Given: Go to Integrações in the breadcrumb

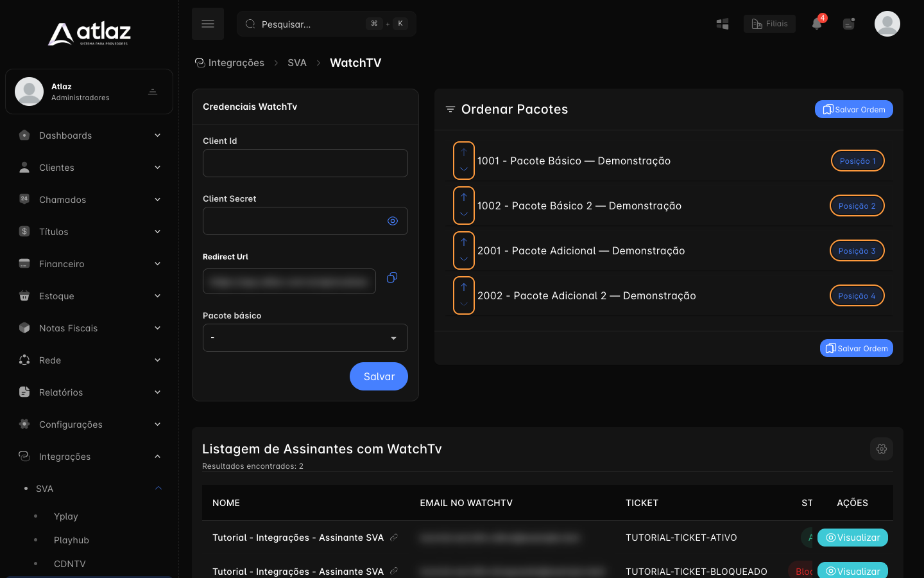Looking at the screenshot, I should [x=230, y=63].
